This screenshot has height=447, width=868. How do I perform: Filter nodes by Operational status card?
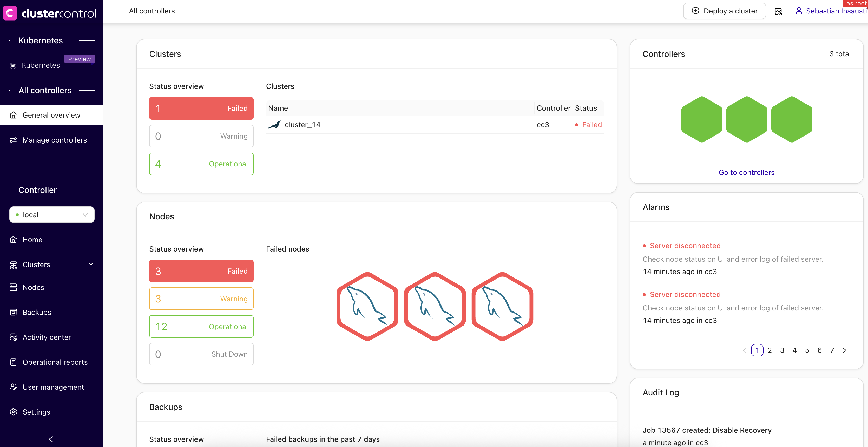201,327
